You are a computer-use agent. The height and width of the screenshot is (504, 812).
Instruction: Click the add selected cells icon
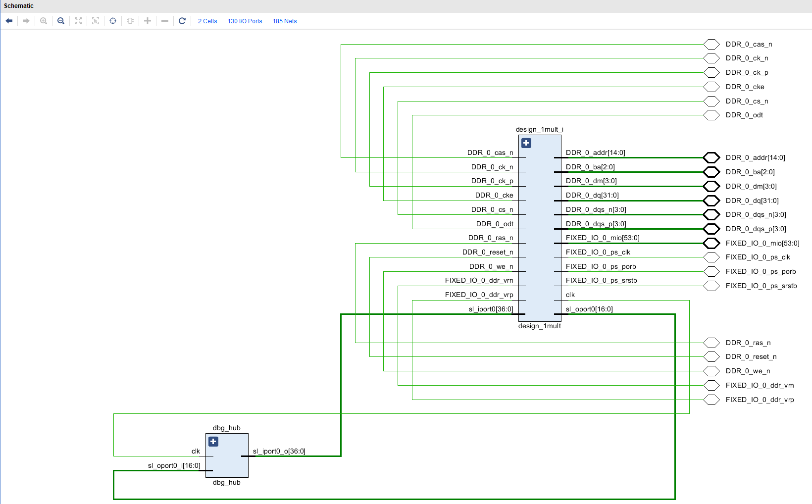click(x=130, y=21)
